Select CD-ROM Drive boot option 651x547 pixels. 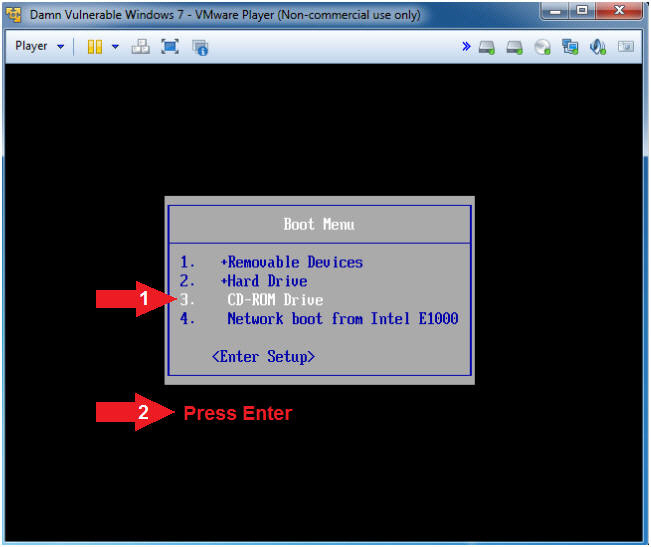pos(275,300)
